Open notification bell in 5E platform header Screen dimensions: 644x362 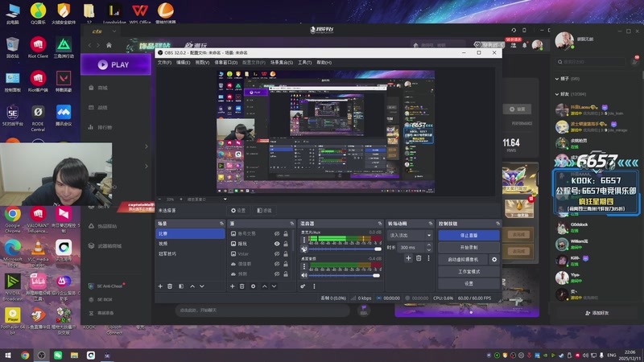525,45
